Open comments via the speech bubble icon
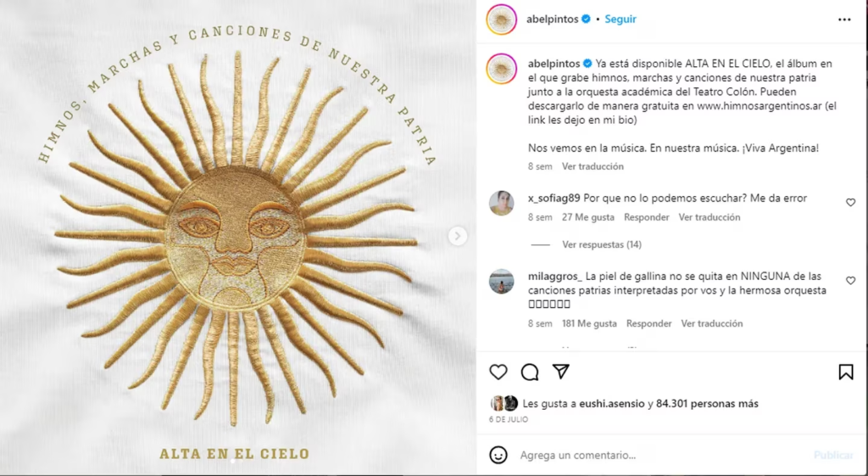Viewport: 868px width, 476px height. (530, 372)
